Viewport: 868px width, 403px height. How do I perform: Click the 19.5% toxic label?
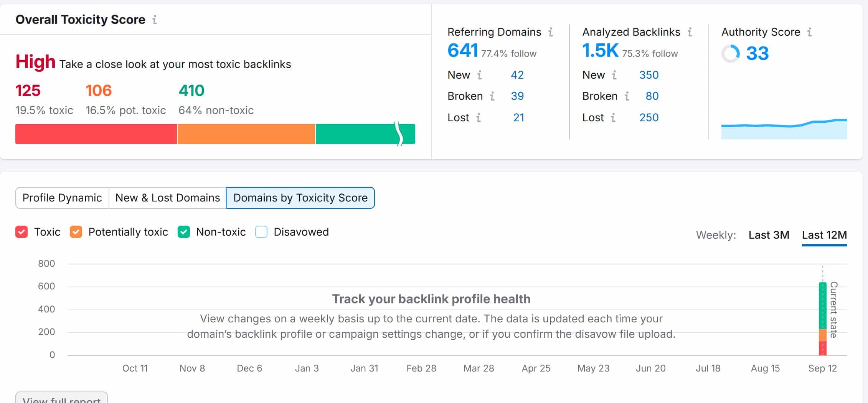pos(44,111)
